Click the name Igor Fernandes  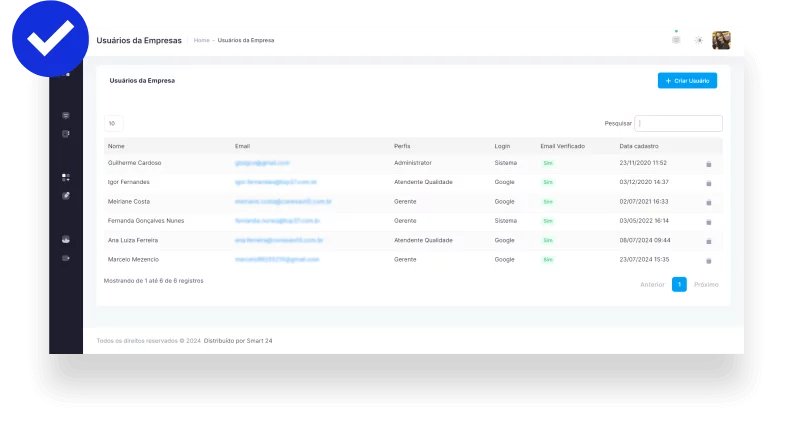point(129,182)
